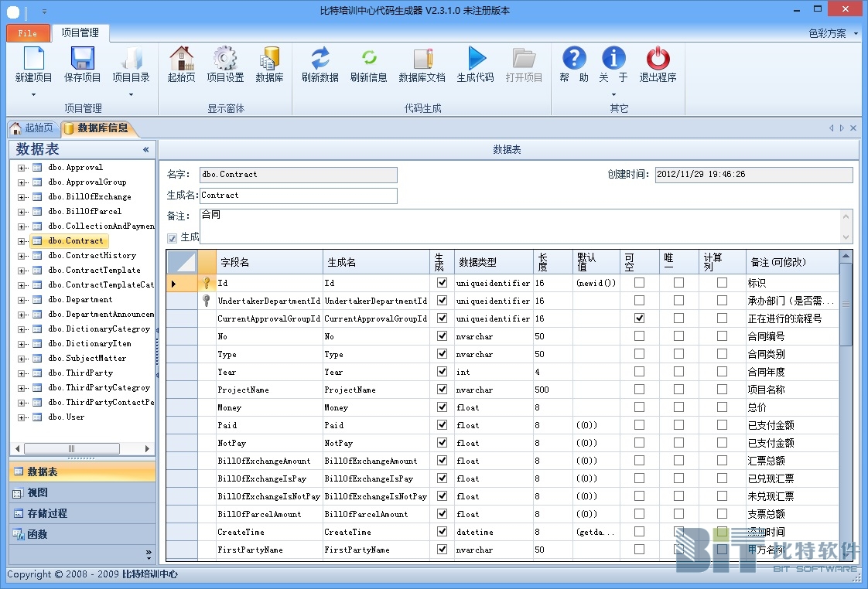Click the 新建项目 (New Project) icon
Viewport: 868px width, 589px height.
pyautogui.click(x=34, y=59)
